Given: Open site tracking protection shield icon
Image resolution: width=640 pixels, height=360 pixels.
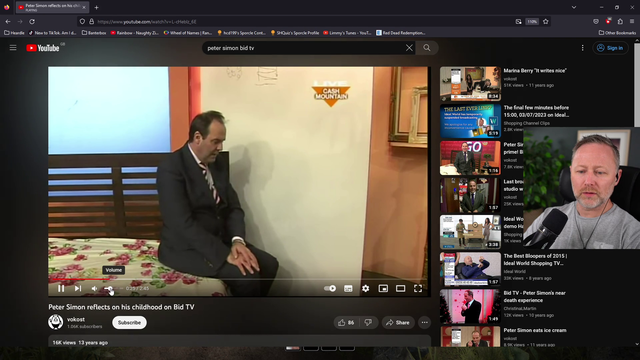Looking at the screenshot, I should click(x=82, y=22).
